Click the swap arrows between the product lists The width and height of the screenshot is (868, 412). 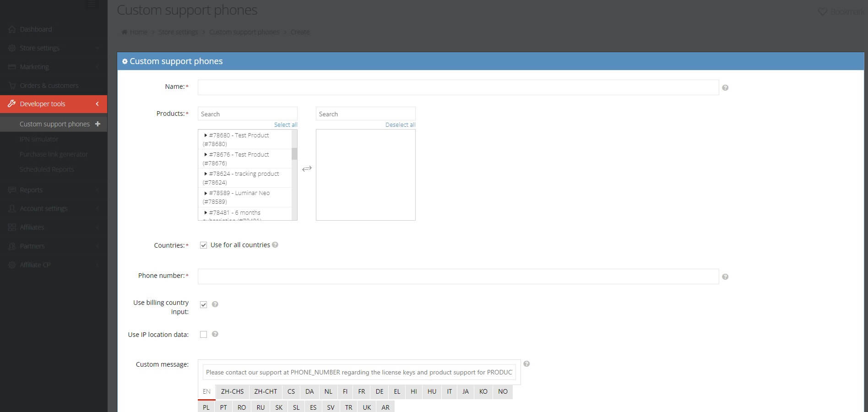(307, 168)
